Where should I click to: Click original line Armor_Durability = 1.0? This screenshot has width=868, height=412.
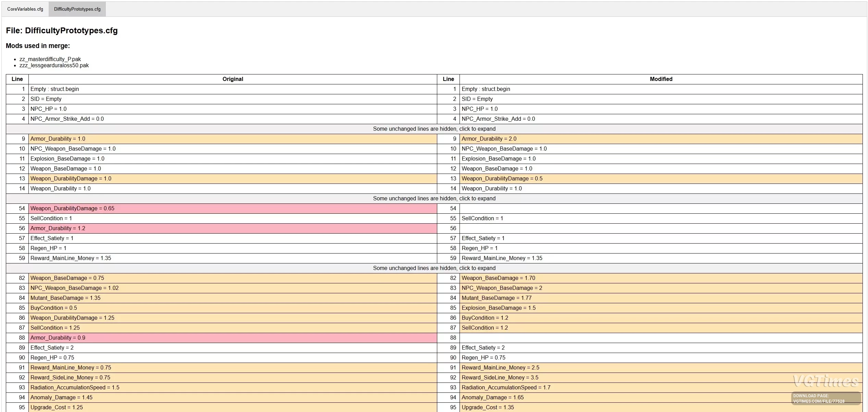[58, 139]
